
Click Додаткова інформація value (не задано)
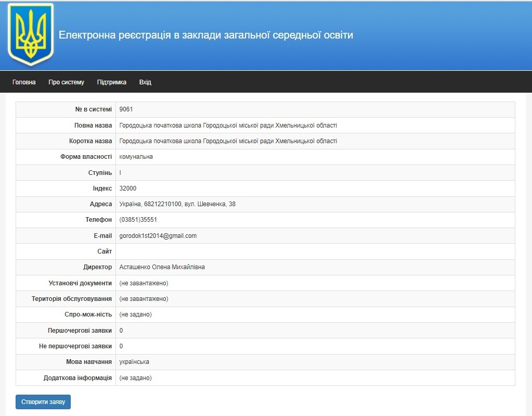(135, 377)
